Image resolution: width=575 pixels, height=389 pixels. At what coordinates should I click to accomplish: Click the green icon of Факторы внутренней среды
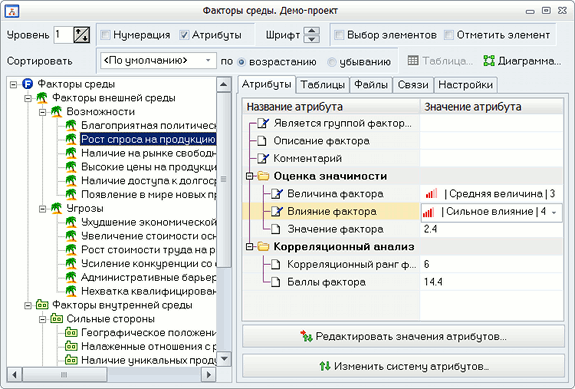click(42, 305)
